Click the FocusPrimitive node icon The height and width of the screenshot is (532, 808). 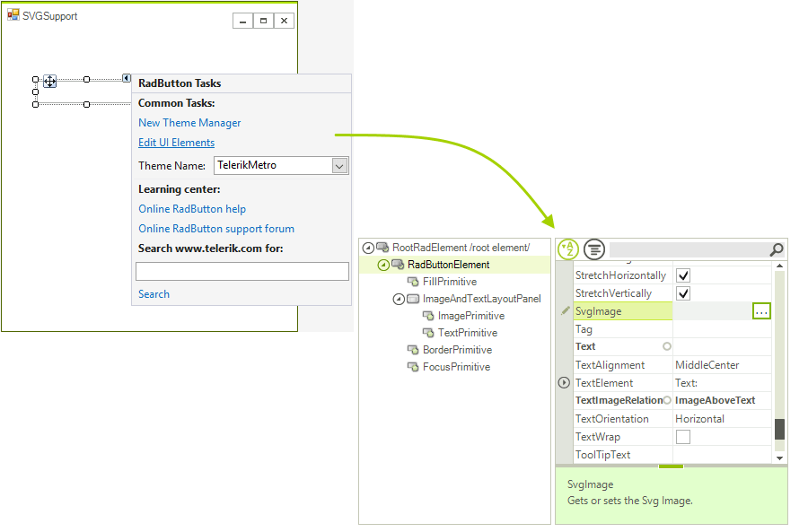[x=413, y=367]
